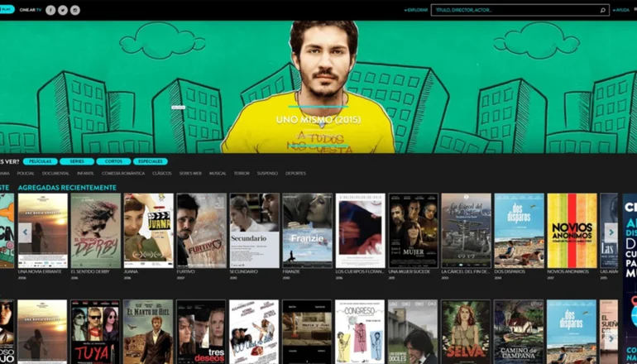Open the Dos Disparos poster in second row
The width and height of the screenshot is (637, 364).
(572, 332)
